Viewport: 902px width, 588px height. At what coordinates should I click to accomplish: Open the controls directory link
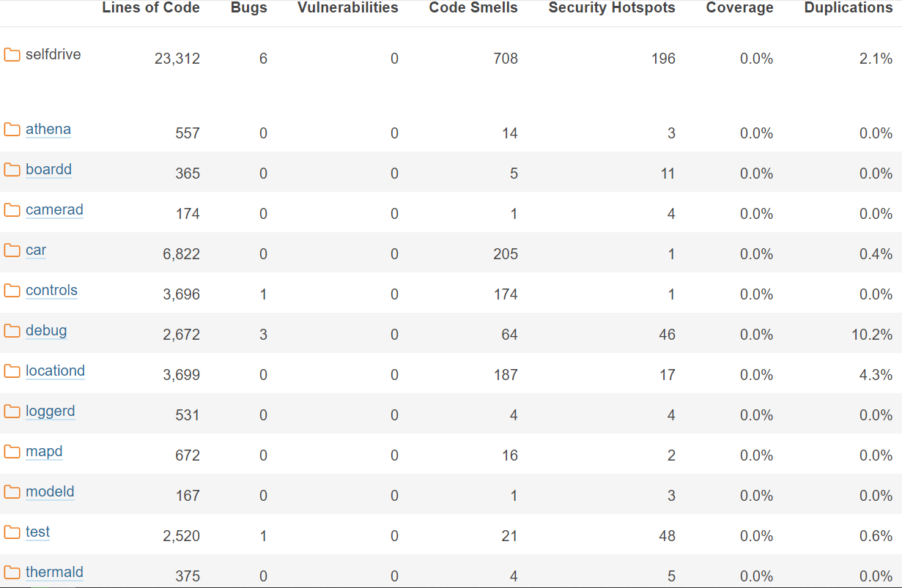51,291
